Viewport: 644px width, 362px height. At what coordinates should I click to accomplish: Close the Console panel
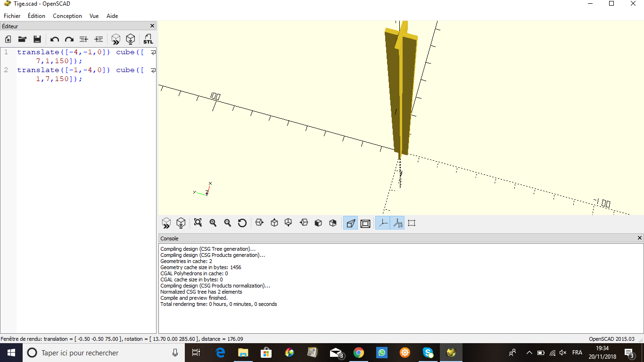[x=640, y=238]
